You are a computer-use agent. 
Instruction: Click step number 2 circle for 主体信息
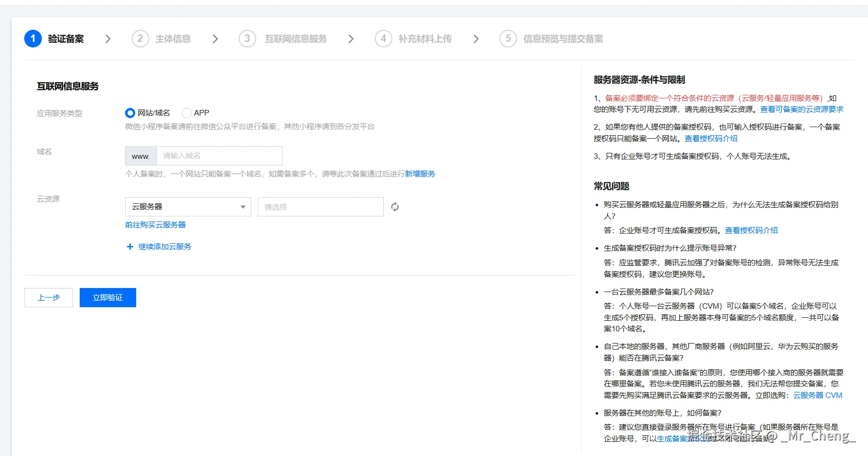(x=140, y=39)
